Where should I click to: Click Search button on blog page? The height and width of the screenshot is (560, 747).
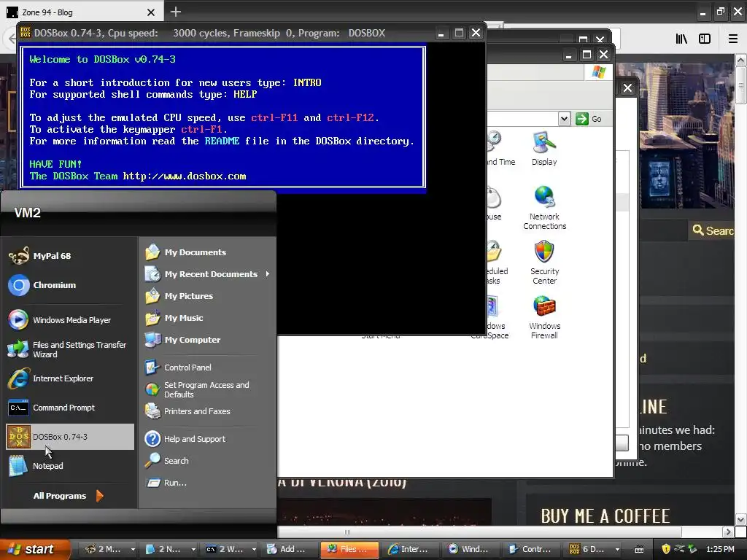click(713, 230)
